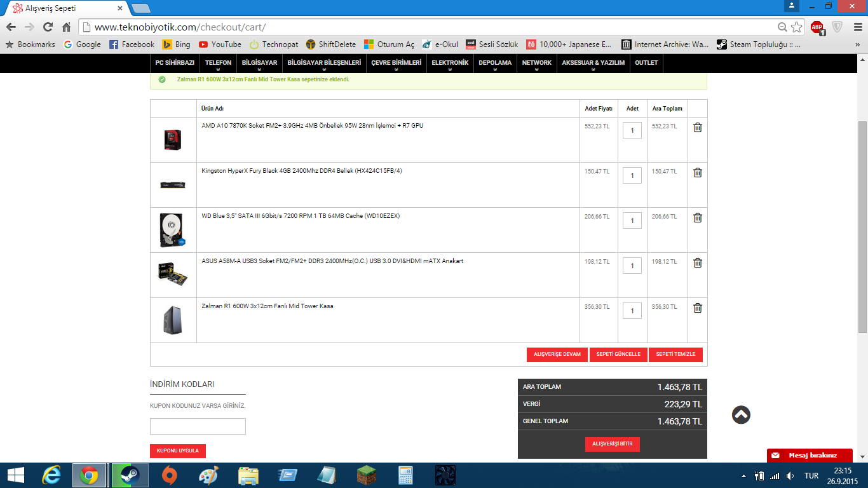Click the coupon code input field
868x488 pixels.
(198, 426)
